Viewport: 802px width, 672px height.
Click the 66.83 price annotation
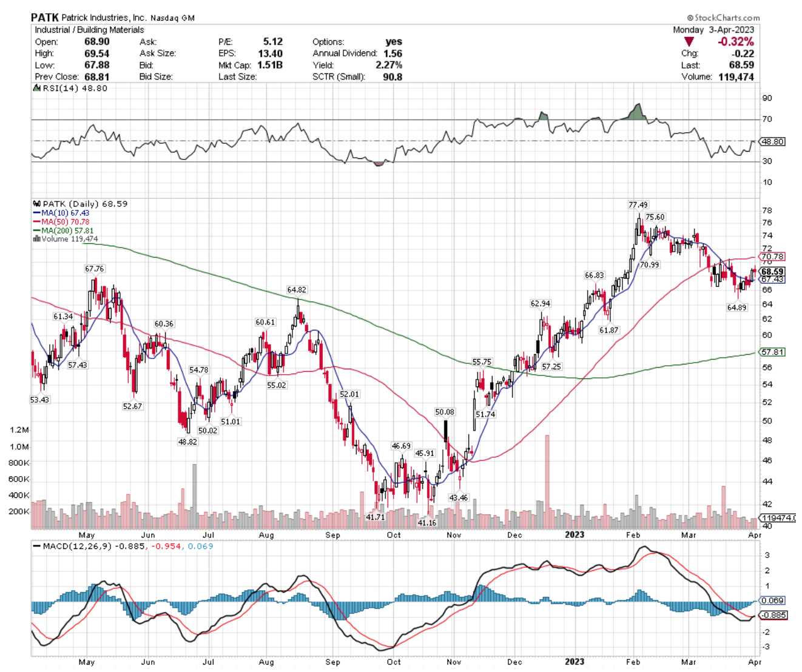click(595, 275)
